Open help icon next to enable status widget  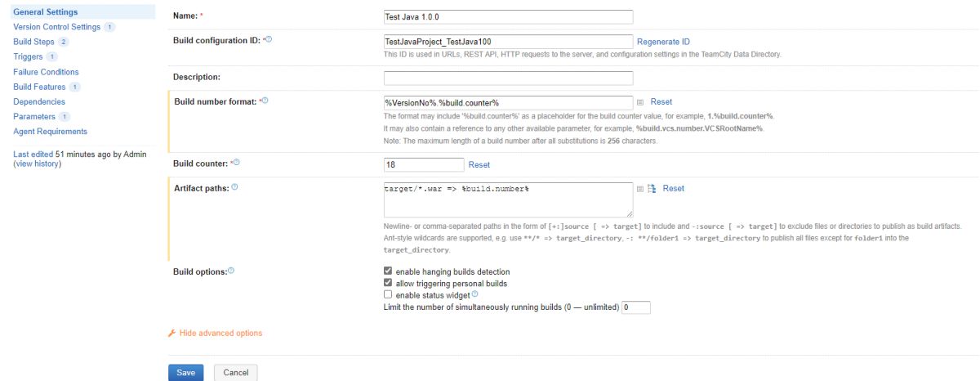474,294
